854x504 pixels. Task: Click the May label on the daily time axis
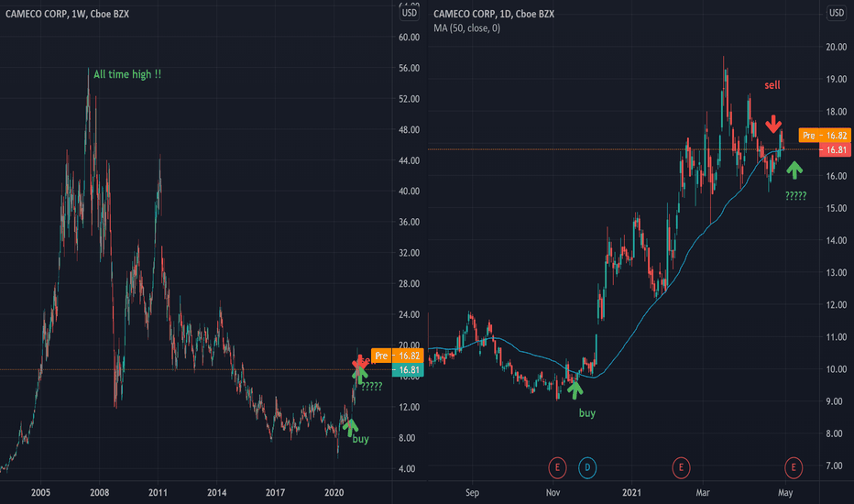[785, 493]
